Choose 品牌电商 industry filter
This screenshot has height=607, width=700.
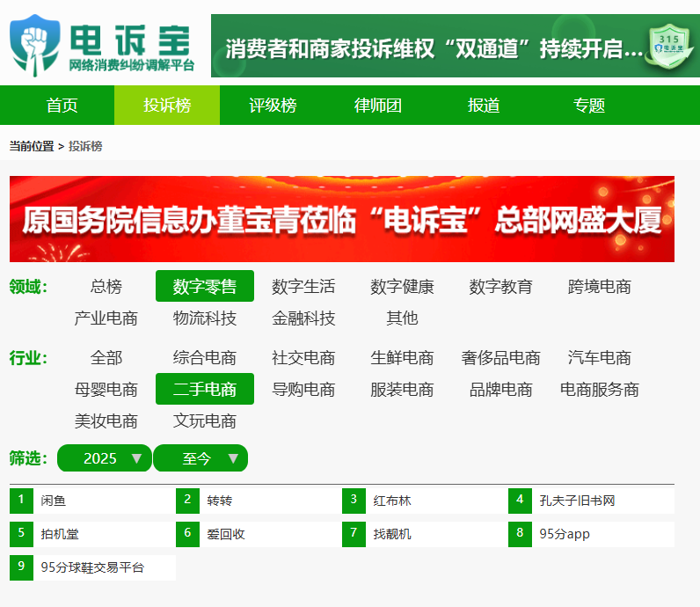[x=501, y=390]
